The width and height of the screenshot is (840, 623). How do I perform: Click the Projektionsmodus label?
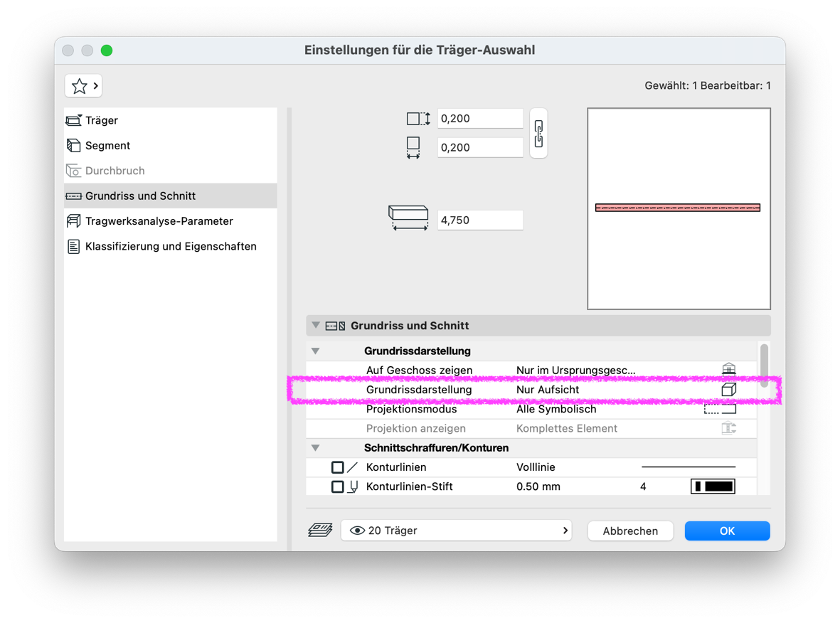[x=411, y=409]
